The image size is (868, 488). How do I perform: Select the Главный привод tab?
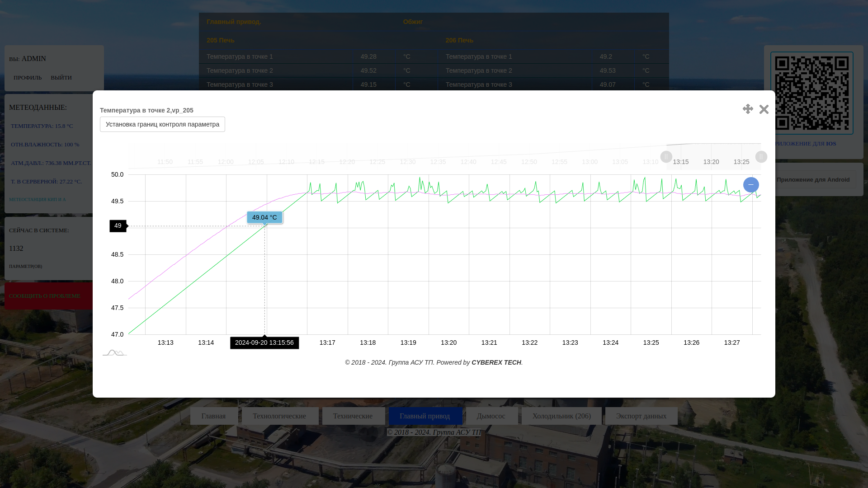click(x=425, y=416)
